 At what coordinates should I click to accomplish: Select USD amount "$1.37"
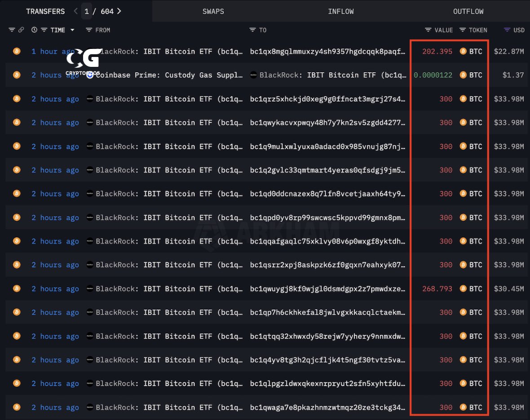513,75
